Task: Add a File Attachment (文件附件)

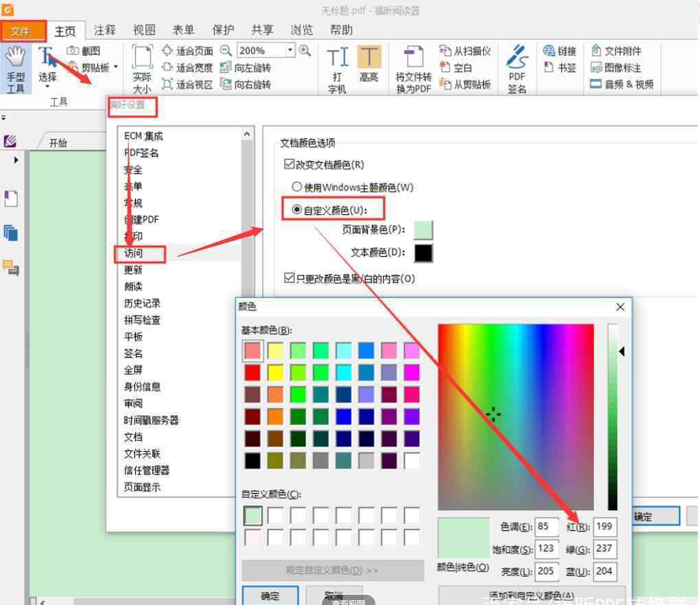Action: coord(616,51)
